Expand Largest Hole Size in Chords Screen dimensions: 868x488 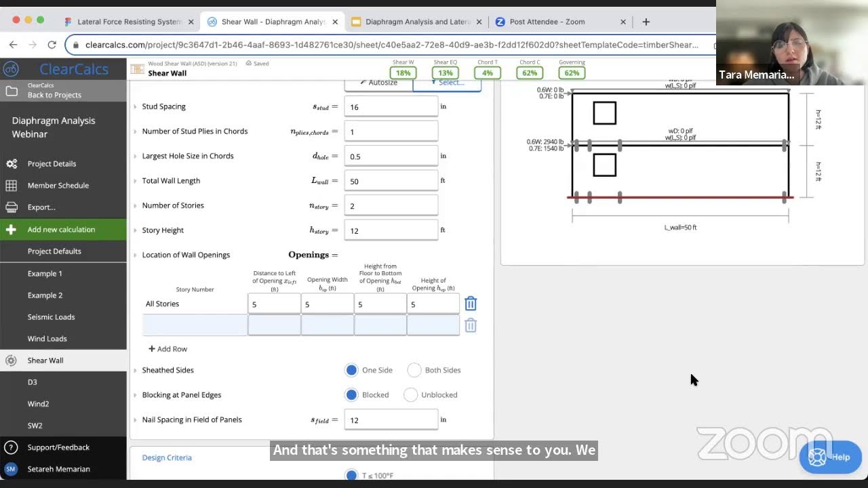pyautogui.click(x=135, y=156)
